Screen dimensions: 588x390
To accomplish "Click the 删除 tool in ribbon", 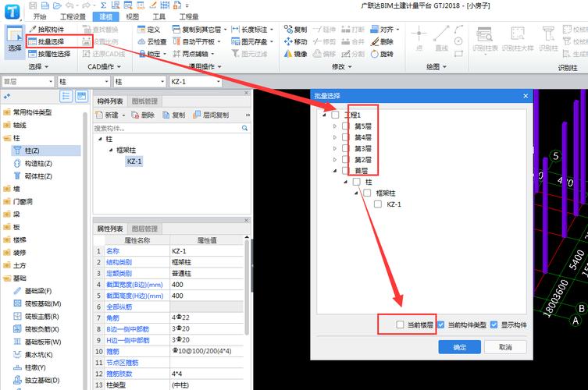I will pyautogui.click(x=382, y=41).
